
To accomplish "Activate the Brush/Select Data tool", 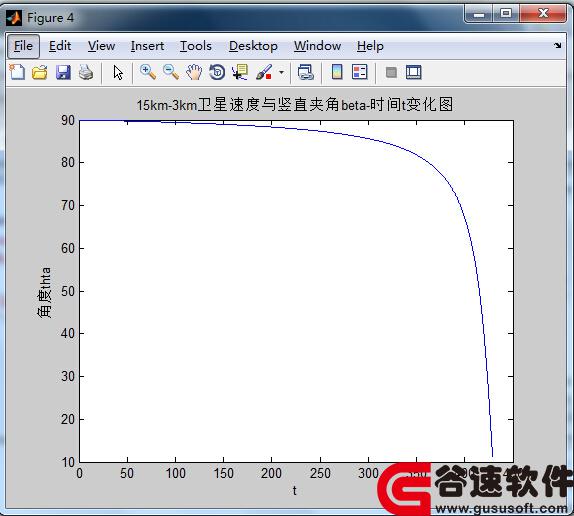I will 264,72.
